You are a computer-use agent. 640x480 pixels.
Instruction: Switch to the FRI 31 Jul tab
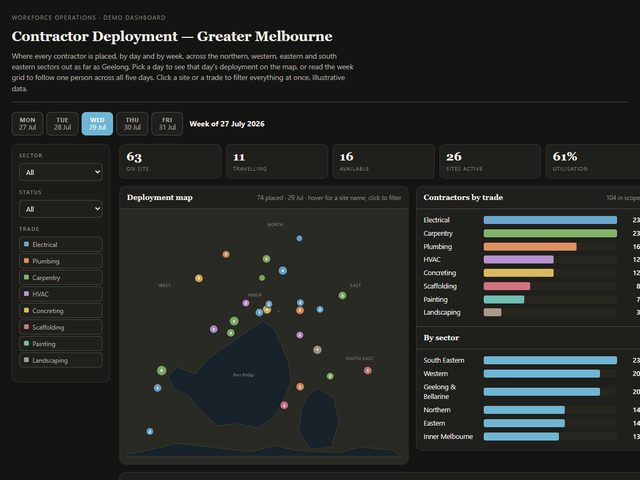pyautogui.click(x=167, y=124)
